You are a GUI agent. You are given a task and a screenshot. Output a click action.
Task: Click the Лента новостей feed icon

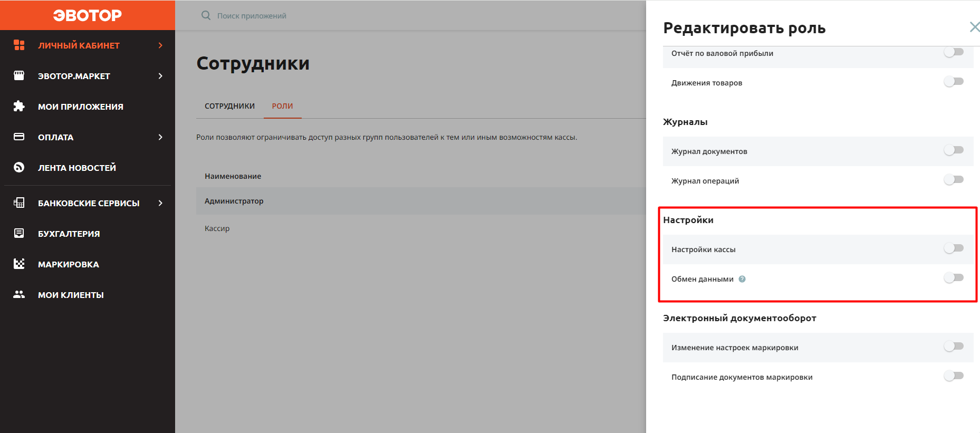(19, 168)
